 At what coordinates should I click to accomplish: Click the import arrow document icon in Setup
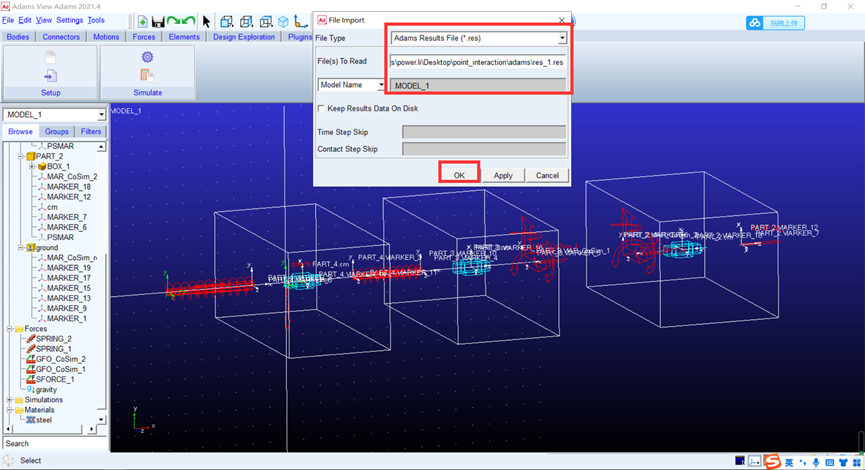pyautogui.click(x=50, y=76)
